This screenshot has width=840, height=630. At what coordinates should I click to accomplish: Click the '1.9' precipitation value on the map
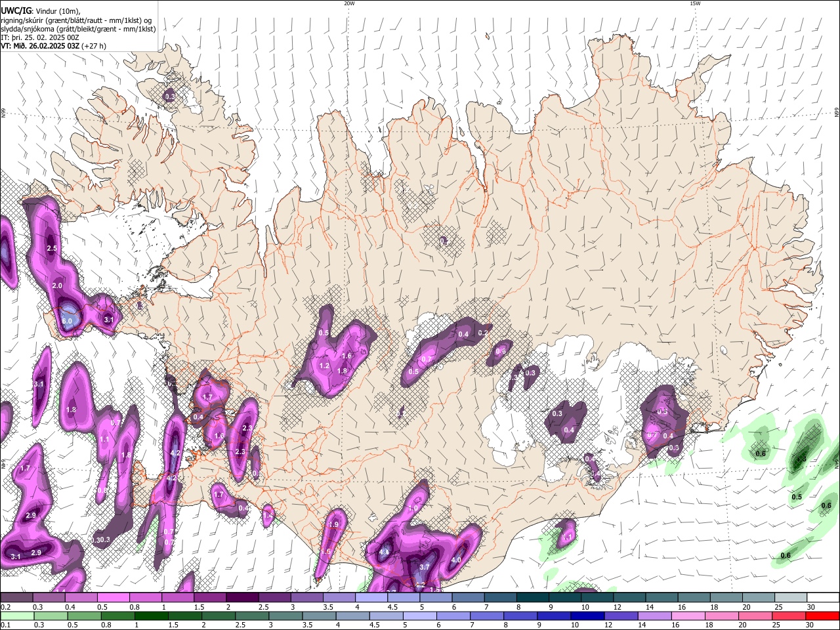coord(333,524)
